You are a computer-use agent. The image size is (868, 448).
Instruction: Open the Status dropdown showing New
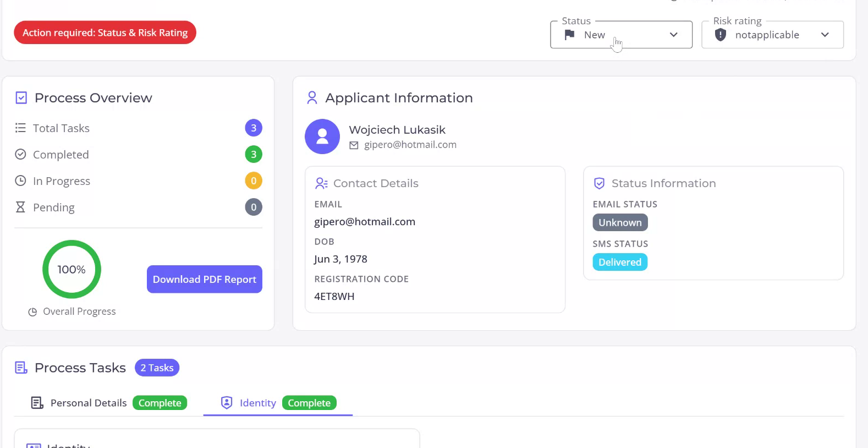tap(620, 35)
